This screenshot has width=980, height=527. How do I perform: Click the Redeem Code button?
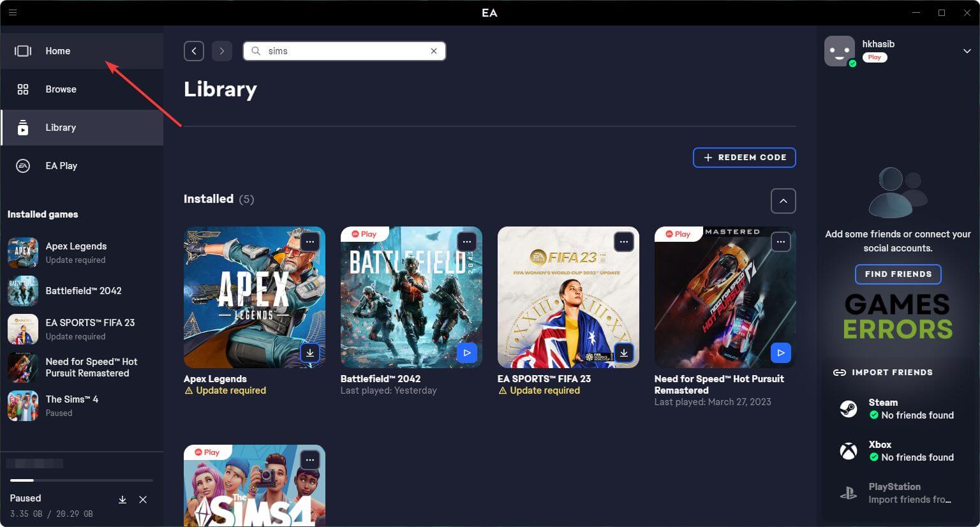(x=745, y=158)
